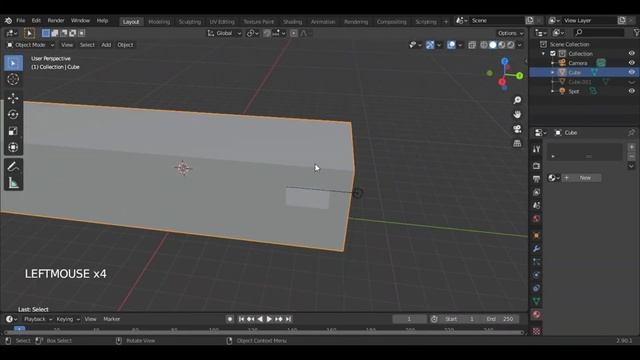640x360 pixels.
Task: Open the Object Data green triangle tab
Action: (x=536, y=301)
